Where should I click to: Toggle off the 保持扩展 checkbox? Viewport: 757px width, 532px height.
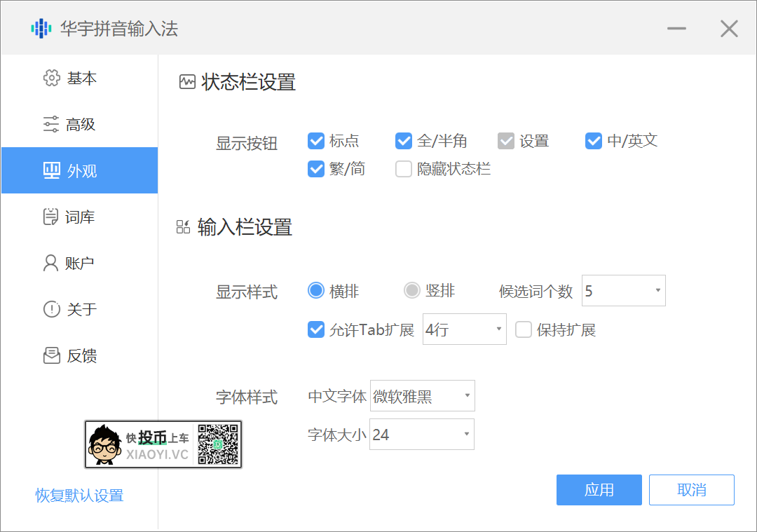point(524,329)
